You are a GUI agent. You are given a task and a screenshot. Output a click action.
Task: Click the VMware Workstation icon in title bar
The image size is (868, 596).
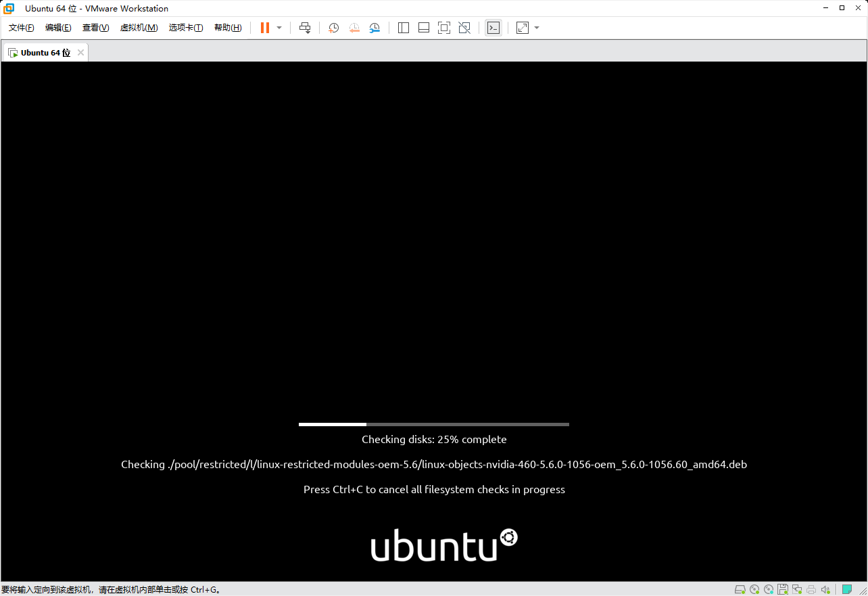(x=9, y=8)
